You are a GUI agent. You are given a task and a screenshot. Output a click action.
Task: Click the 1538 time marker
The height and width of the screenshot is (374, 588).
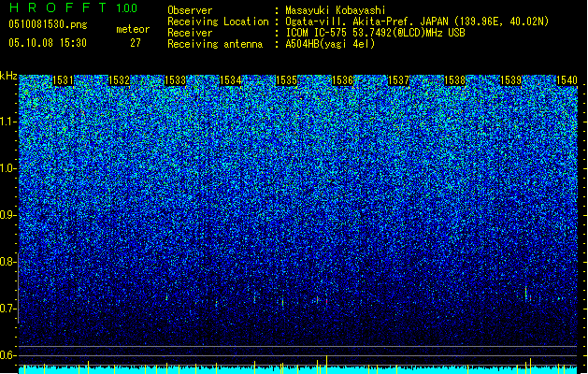[455, 80]
